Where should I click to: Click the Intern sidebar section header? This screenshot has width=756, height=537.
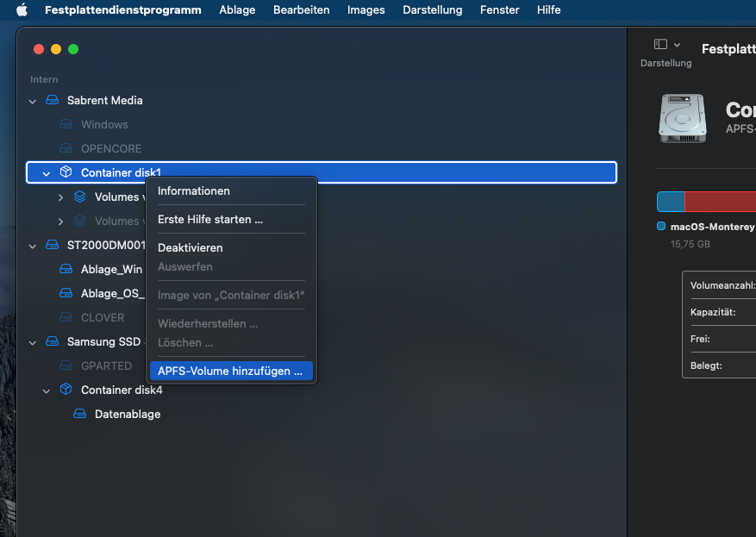coord(44,79)
